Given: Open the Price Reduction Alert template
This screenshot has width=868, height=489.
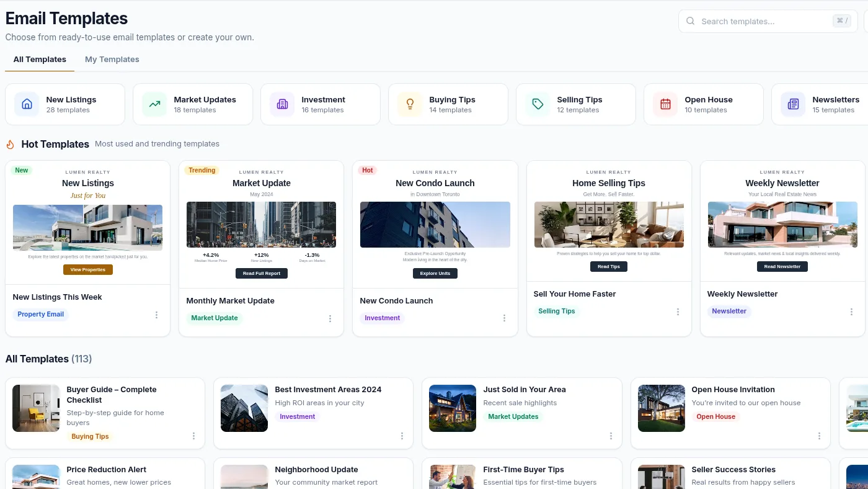Looking at the screenshot, I should click(x=105, y=473).
